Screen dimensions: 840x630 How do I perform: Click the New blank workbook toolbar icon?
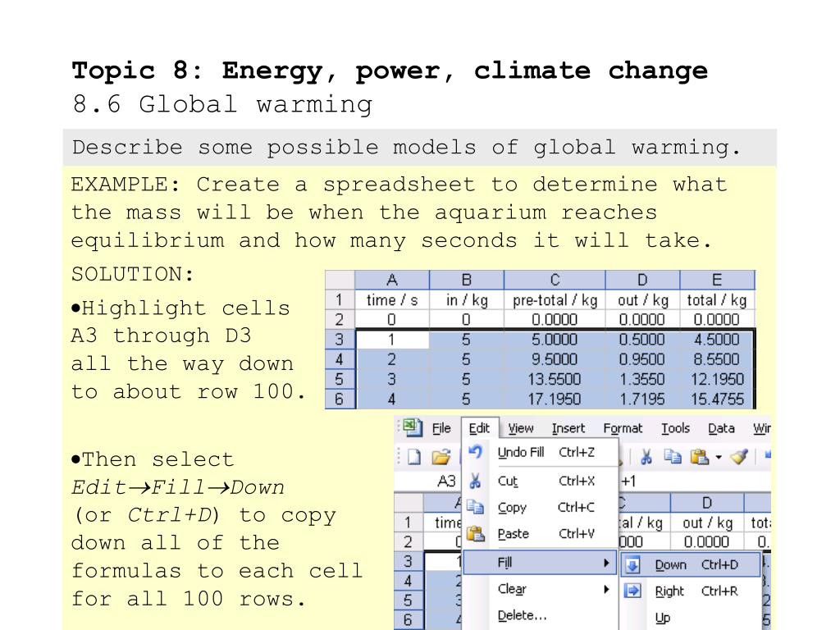(414, 457)
